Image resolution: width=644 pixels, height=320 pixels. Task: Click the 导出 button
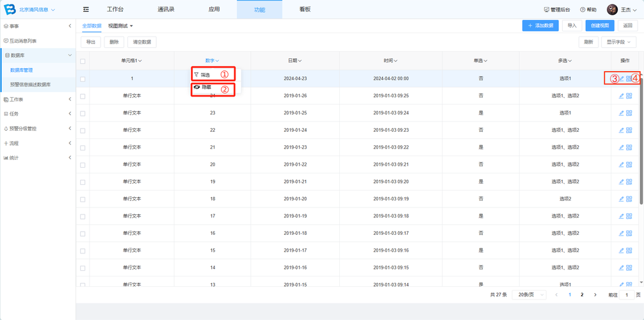(x=91, y=42)
